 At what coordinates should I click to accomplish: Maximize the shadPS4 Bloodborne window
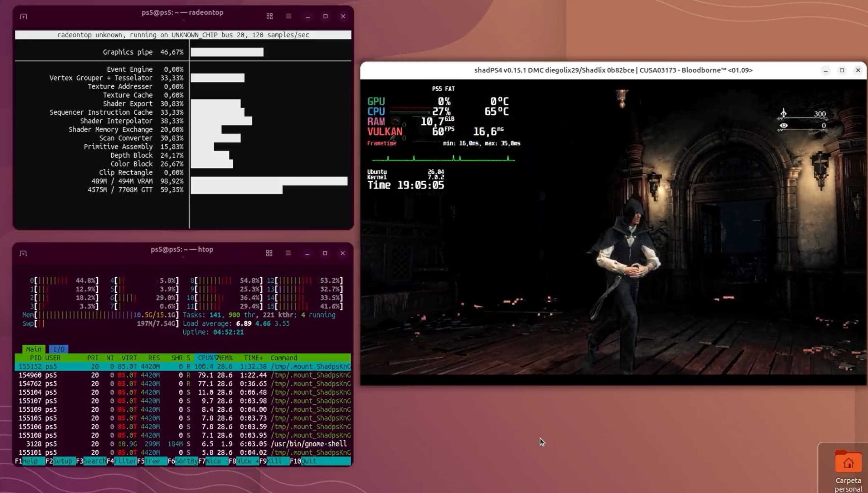click(x=842, y=70)
